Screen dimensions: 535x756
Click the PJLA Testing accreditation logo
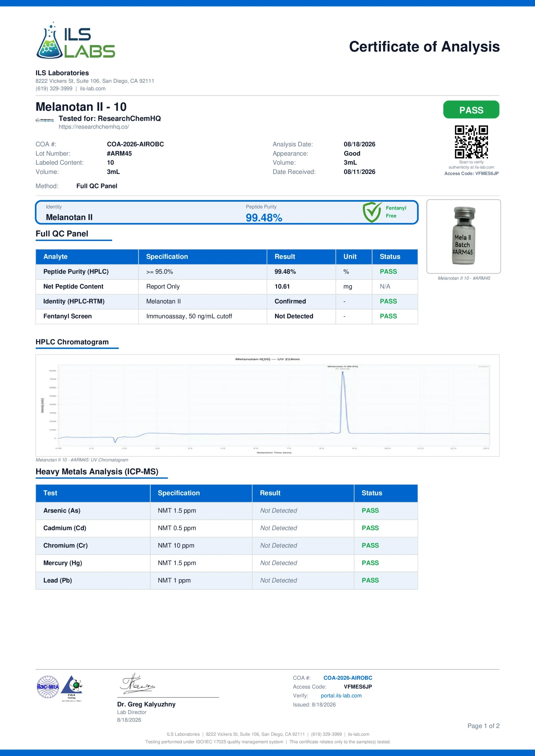coord(72,688)
